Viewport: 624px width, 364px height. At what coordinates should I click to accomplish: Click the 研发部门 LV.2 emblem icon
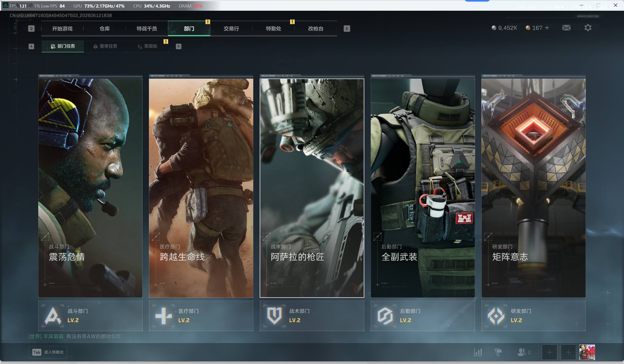click(496, 316)
